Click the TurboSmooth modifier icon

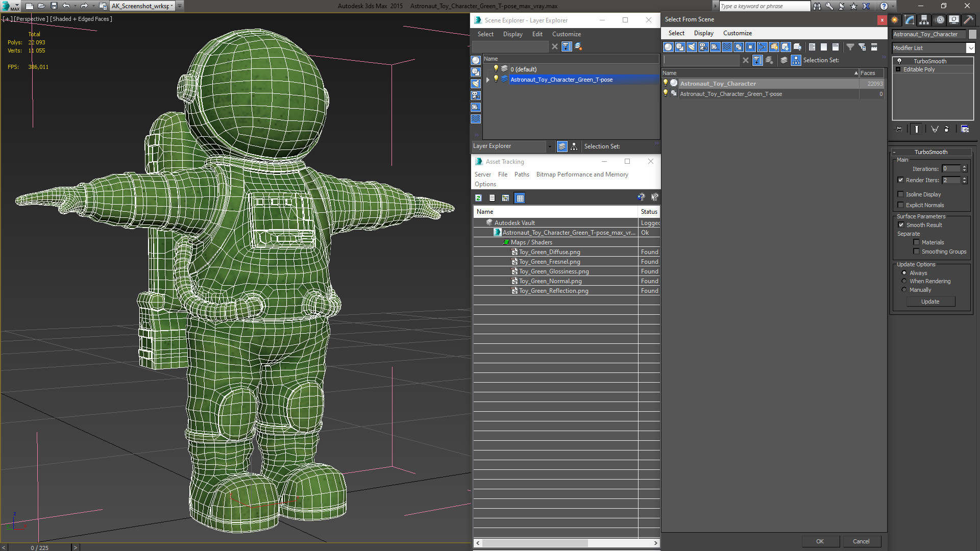tap(900, 61)
